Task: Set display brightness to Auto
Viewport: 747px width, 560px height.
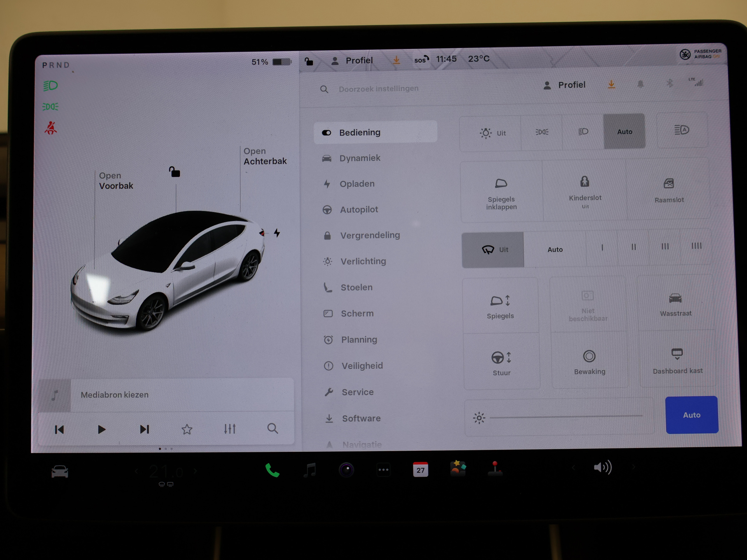Action: [x=692, y=415]
